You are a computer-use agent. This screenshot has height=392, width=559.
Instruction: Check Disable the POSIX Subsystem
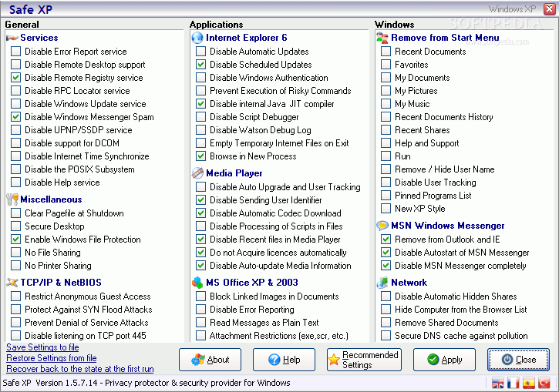[x=15, y=169]
